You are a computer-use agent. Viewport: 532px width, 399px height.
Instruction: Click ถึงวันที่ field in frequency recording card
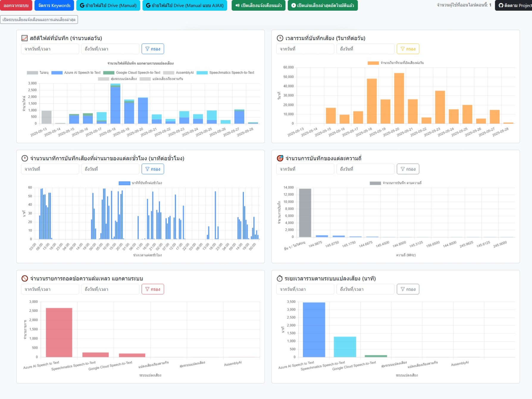tap(365, 169)
